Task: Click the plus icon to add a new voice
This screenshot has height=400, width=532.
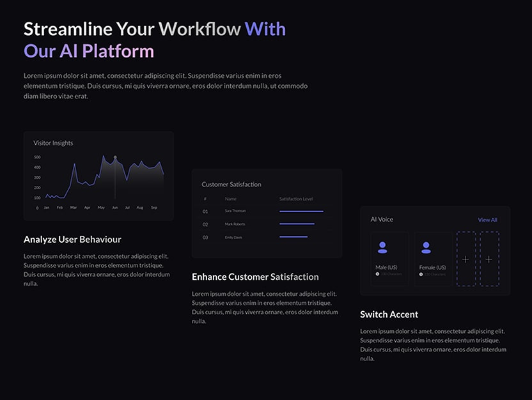Action: pyautogui.click(x=465, y=259)
